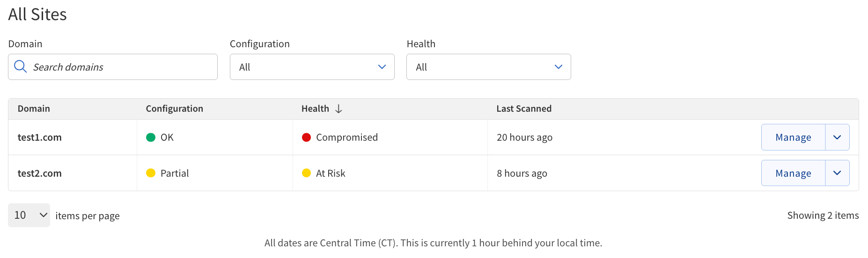Expand Manage options arrow for test1.com
Image resolution: width=868 pixels, height=258 pixels.
(838, 137)
